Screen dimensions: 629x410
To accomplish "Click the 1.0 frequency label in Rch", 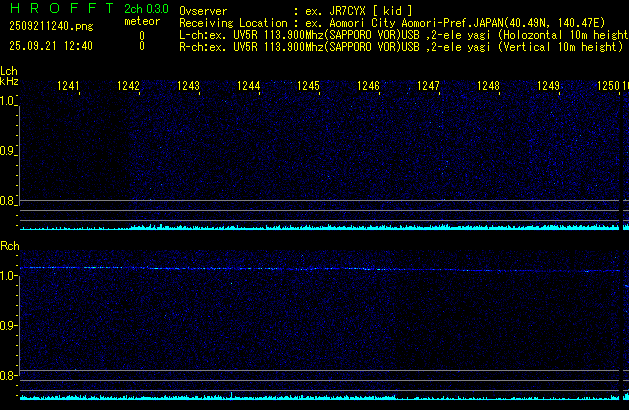I will [x=9, y=274].
